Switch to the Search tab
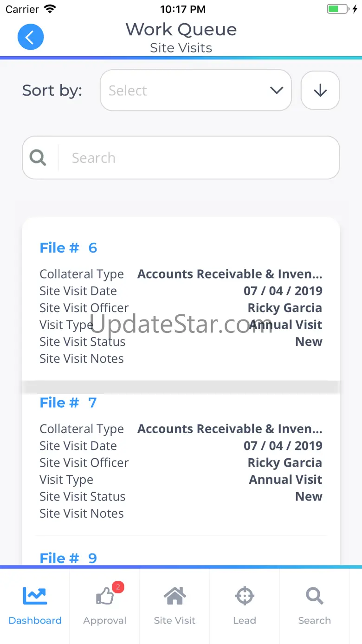Viewport: 362px width, 644px height. pyautogui.click(x=314, y=606)
